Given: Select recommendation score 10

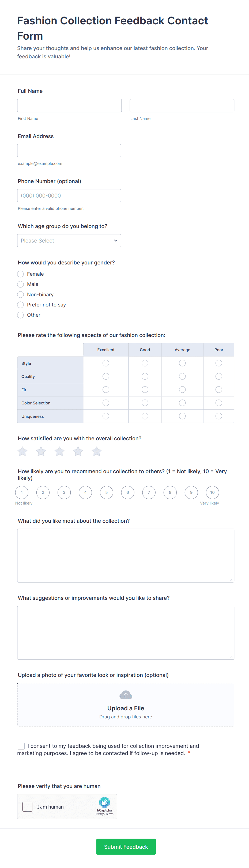Looking at the screenshot, I should click(x=212, y=492).
